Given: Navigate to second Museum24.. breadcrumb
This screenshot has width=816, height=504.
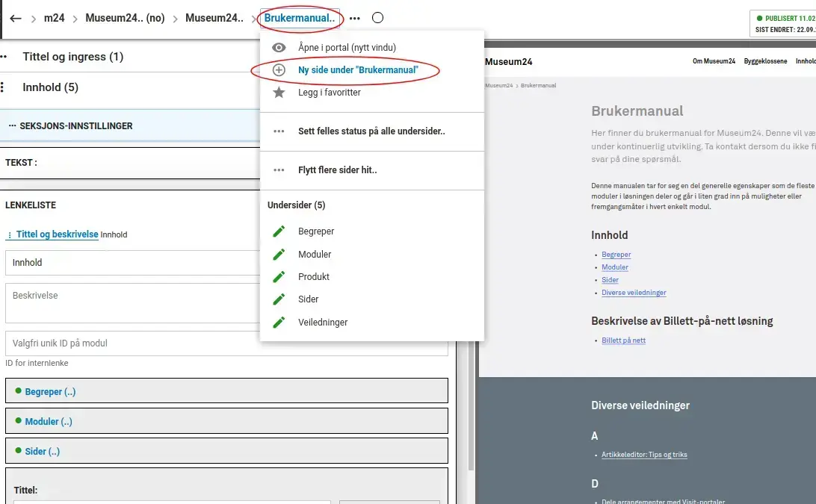Looking at the screenshot, I should click(x=214, y=18).
